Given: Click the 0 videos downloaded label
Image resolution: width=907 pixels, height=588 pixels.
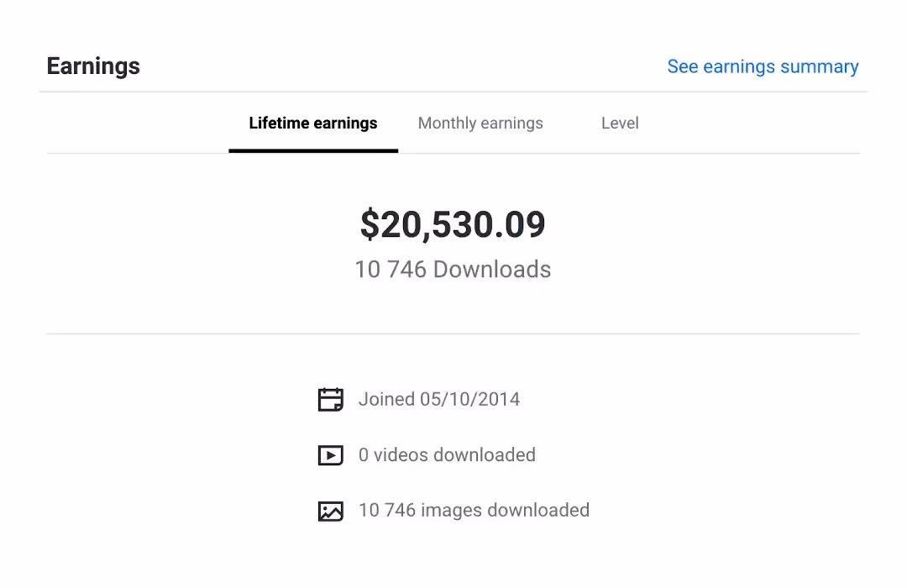Looking at the screenshot, I should (x=447, y=454).
